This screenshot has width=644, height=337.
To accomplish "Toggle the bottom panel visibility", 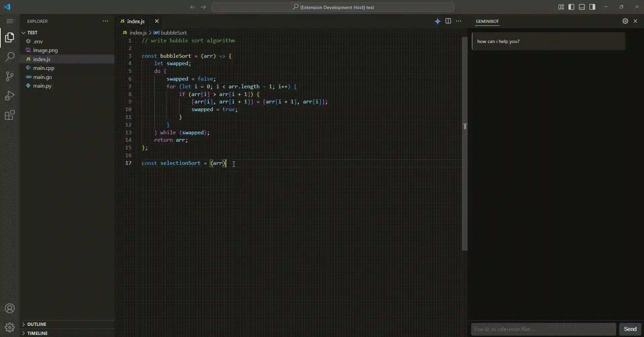I will [582, 7].
